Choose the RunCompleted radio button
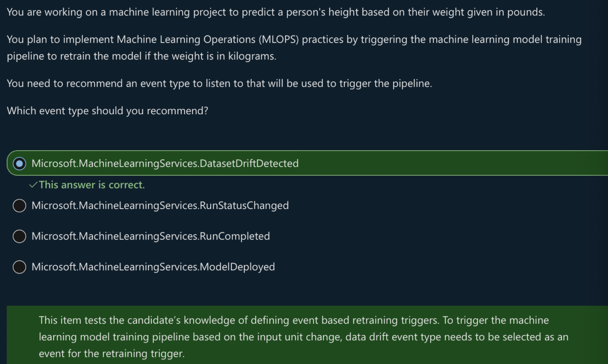Viewport: 608px width, 364px height. coord(19,237)
